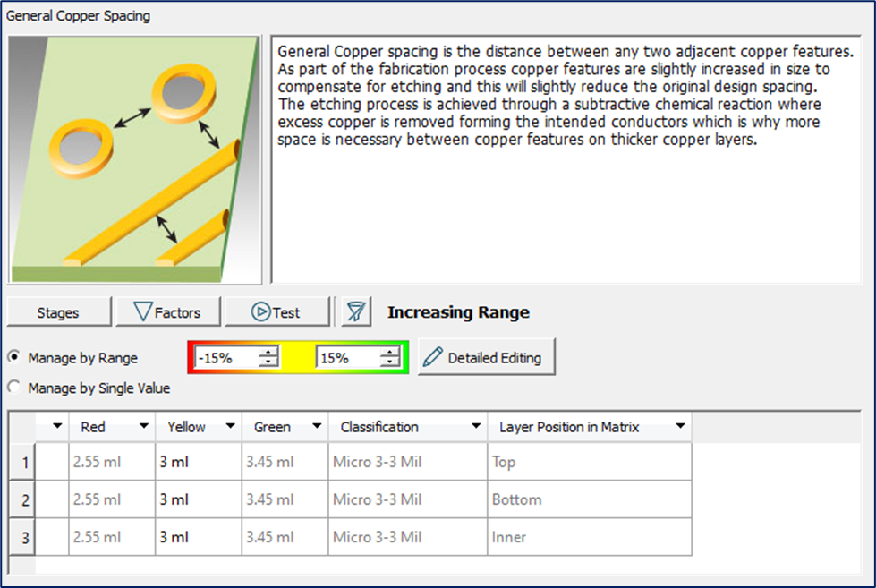Open the Red column filter dropdown
Viewport: 876px width, 588px height.
point(143,427)
